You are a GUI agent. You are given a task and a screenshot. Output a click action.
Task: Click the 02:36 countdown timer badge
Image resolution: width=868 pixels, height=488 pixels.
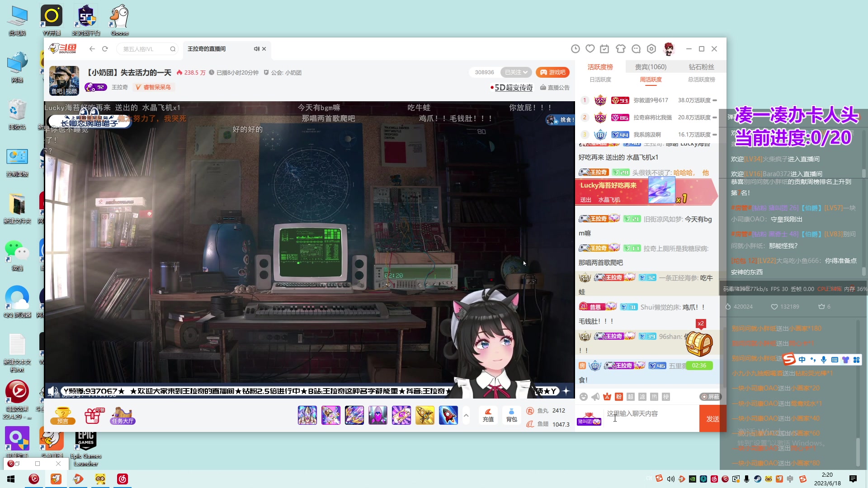tap(699, 366)
